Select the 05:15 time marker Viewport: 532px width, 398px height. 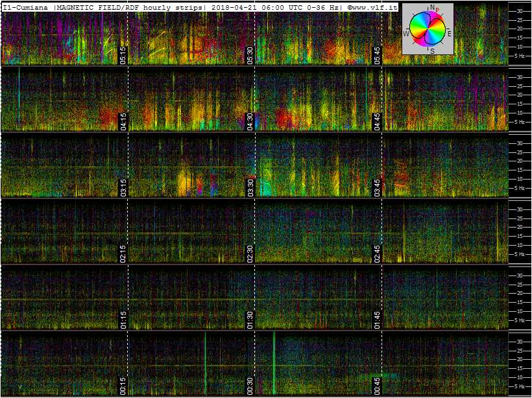pyautogui.click(x=123, y=56)
